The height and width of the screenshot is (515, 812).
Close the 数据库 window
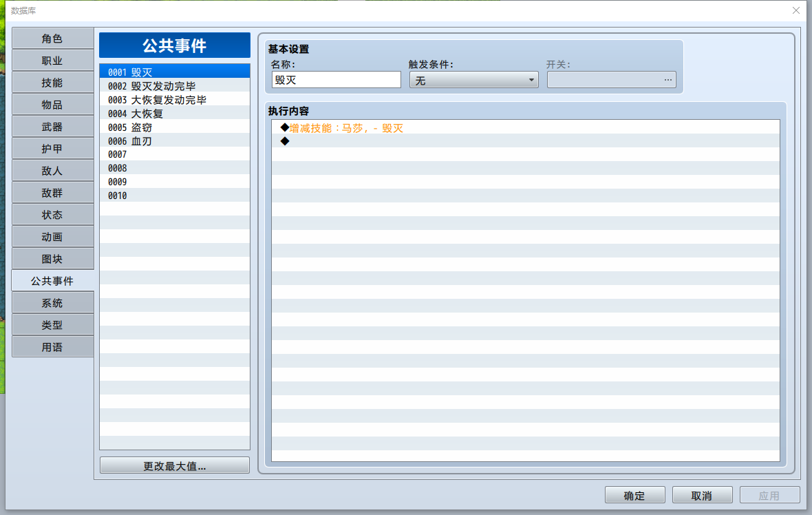(796, 10)
